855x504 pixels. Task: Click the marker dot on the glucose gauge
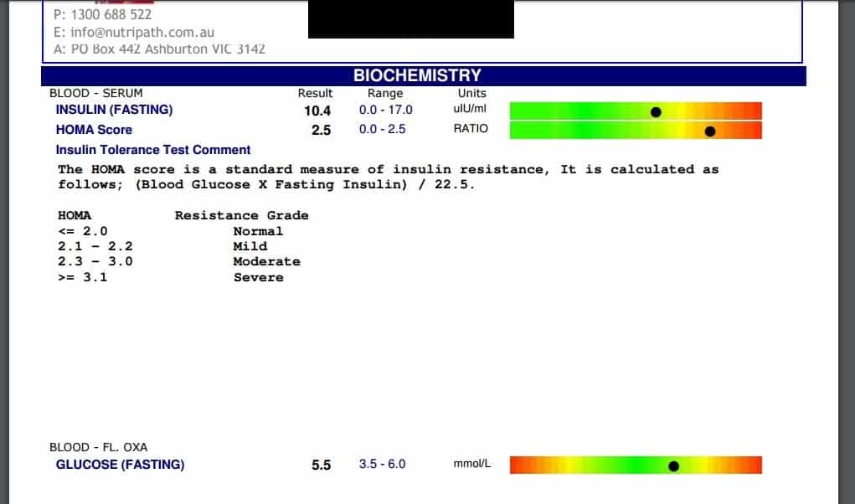pyautogui.click(x=673, y=466)
